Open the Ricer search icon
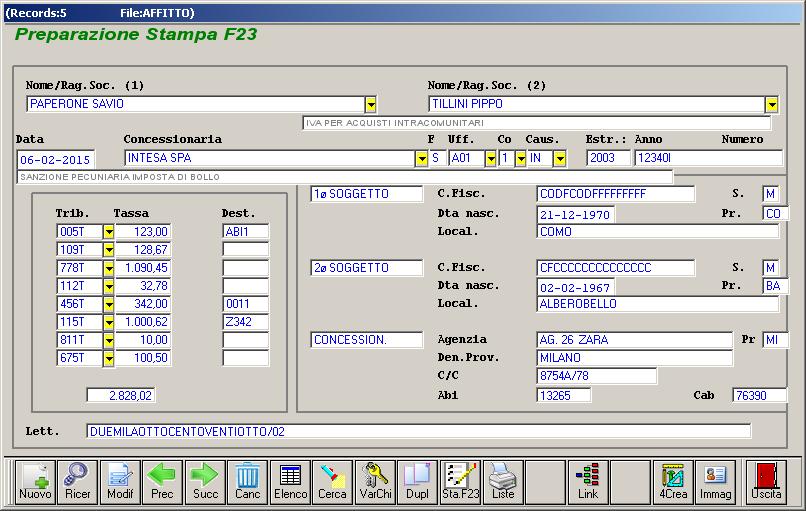806x511 pixels. click(x=77, y=482)
